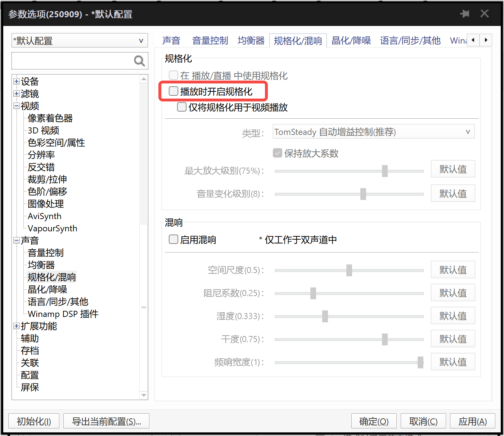Select 规格化/混响 in the sidebar tree
The height and width of the screenshot is (436, 504).
click(x=51, y=277)
